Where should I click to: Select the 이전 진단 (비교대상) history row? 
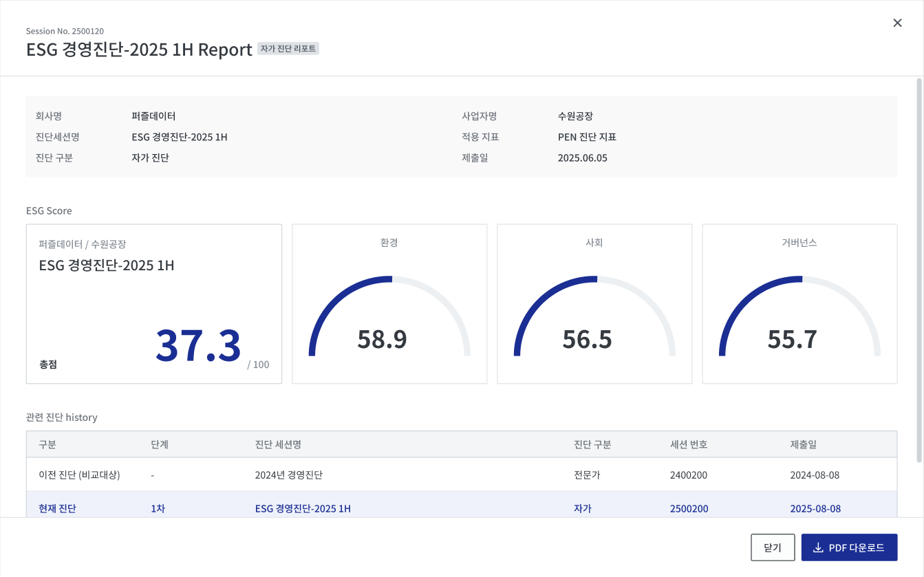79,475
